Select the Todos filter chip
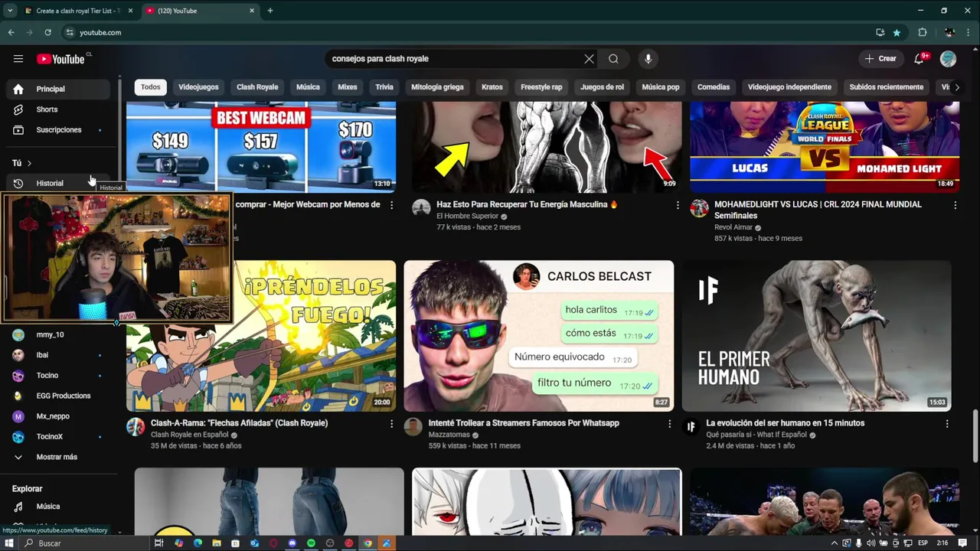This screenshot has height=551, width=980. [151, 87]
